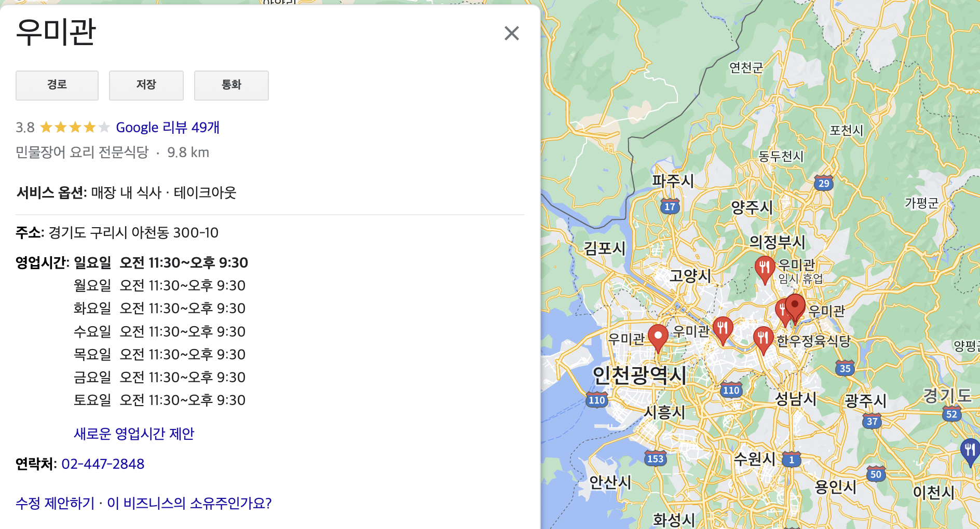The image size is (980, 529).
Task: Click 성남시 city label on map
Action: [796, 398]
